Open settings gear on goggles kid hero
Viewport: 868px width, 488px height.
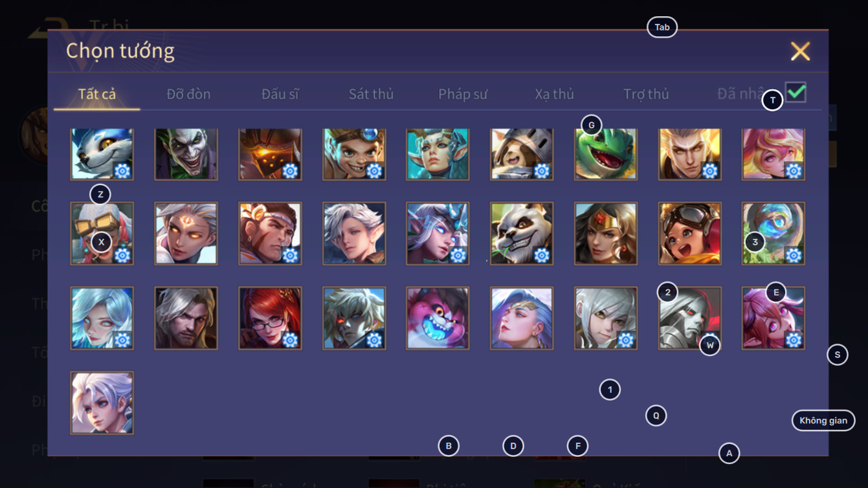(374, 171)
